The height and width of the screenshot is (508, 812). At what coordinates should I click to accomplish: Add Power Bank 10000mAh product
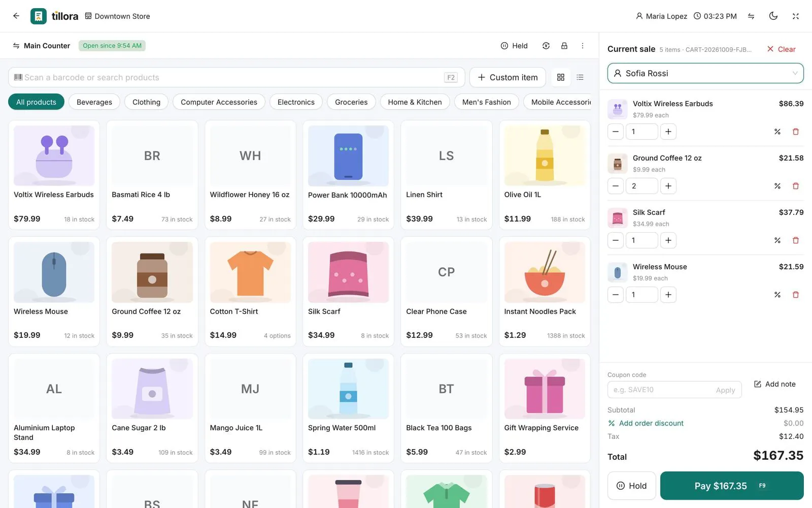click(x=348, y=175)
